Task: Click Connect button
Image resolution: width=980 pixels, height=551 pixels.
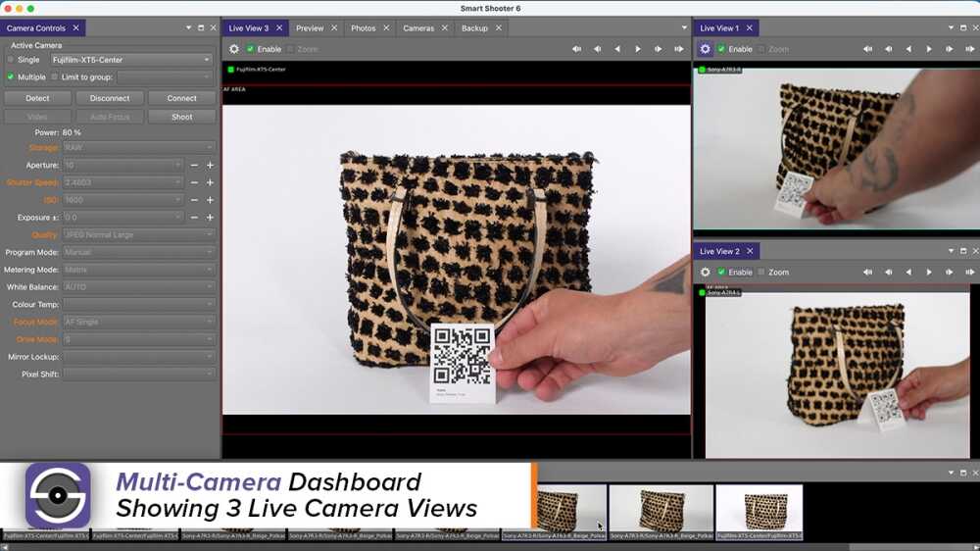Action: point(182,98)
